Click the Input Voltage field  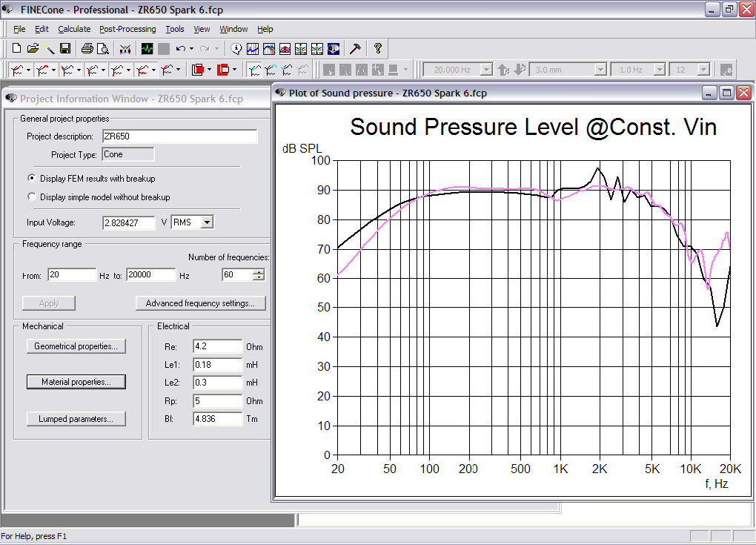click(129, 222)
